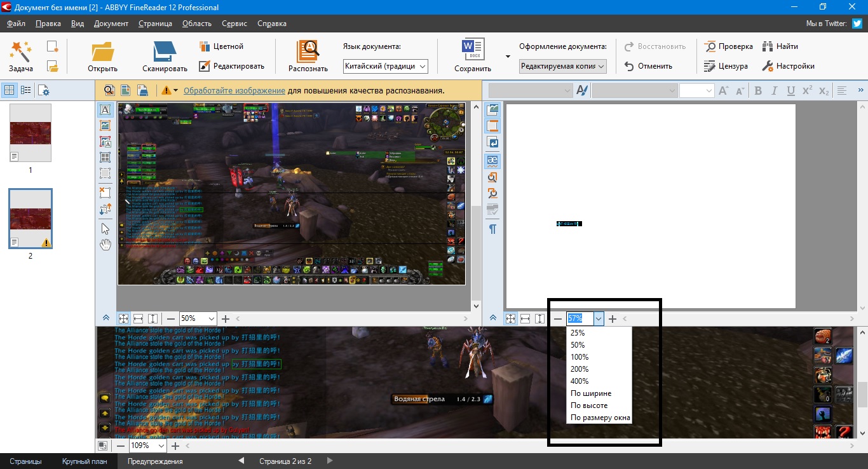Click the Задача magic wand icon
Viewport: 868px width, 469px height.
coord(20,51)
